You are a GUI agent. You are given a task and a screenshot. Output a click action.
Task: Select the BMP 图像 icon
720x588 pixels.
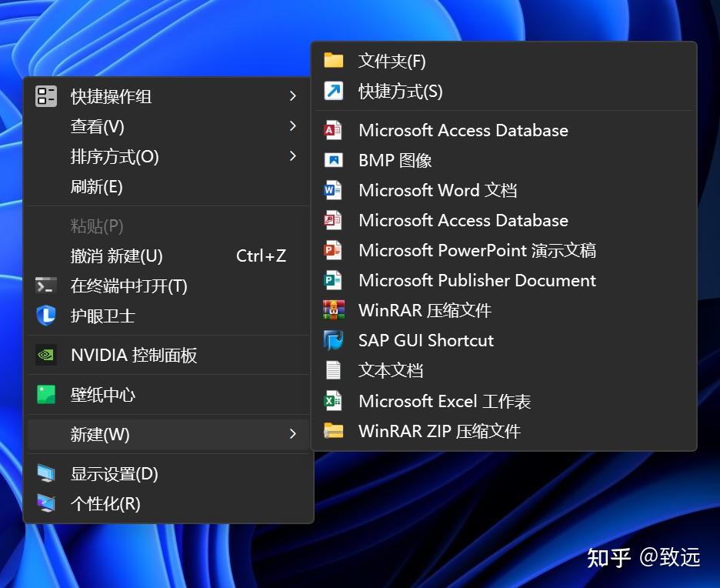coord(333,160)
